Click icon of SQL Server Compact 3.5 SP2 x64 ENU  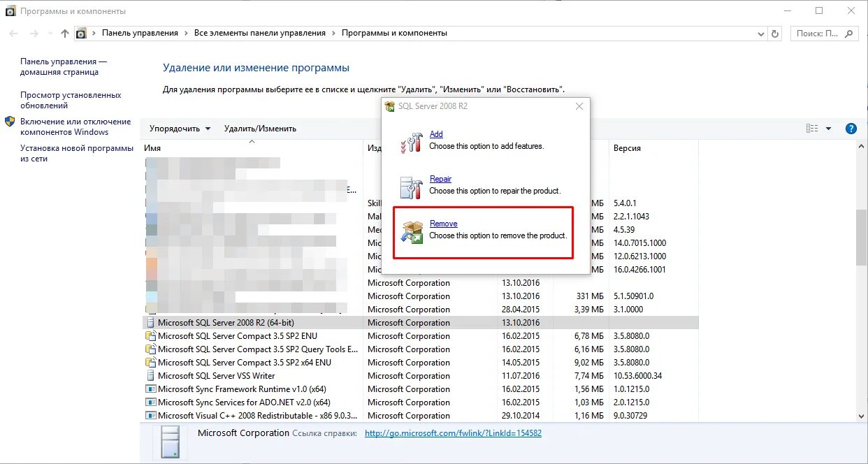point(150,363)
